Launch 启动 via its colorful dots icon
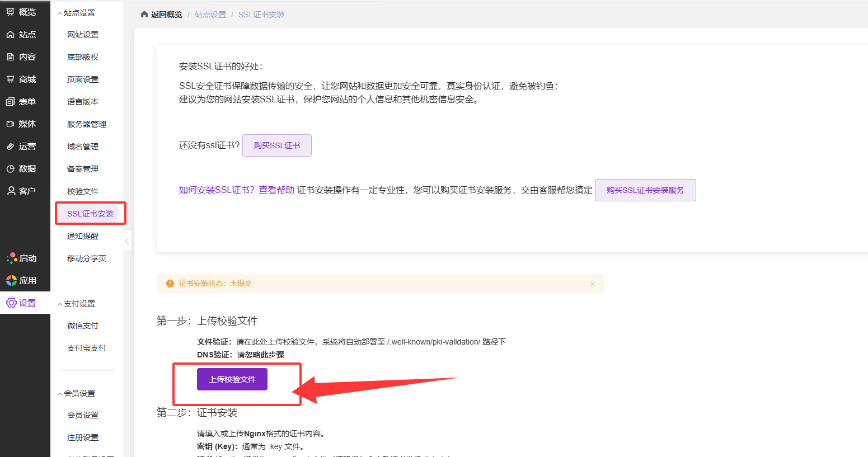The width and height of the screenshot is (868, 457). point(11,258)
